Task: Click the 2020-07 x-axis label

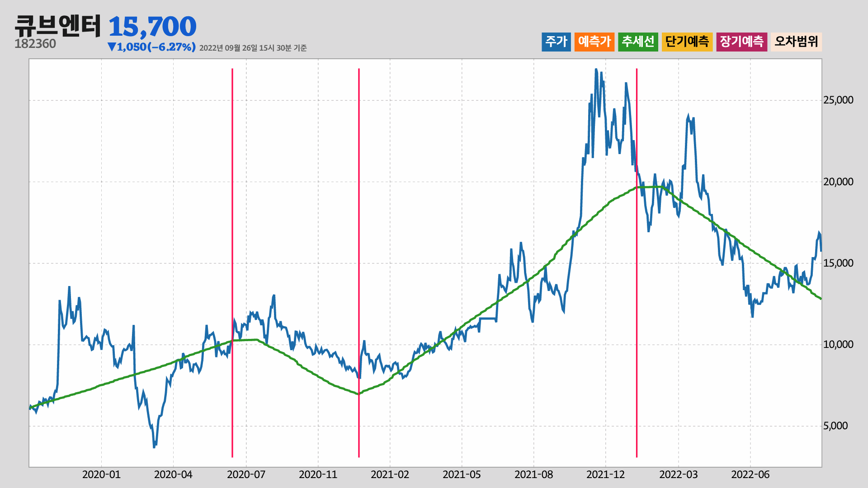Action: point(246,474)
